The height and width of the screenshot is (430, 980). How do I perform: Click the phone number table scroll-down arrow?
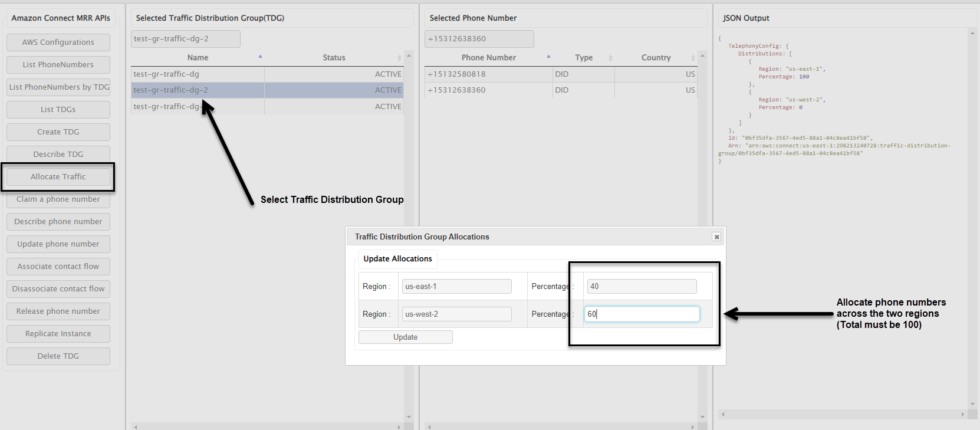click(x=702, y=417)
